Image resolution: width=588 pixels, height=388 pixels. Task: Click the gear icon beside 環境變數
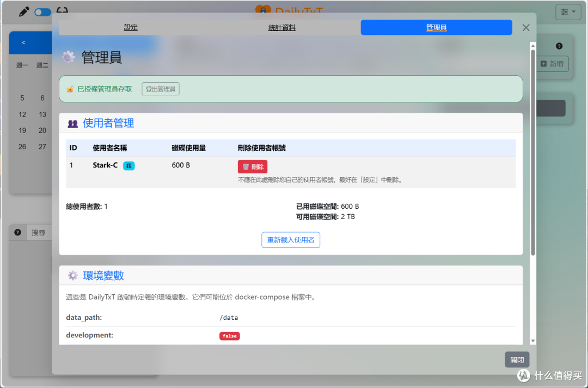[73, 275]
